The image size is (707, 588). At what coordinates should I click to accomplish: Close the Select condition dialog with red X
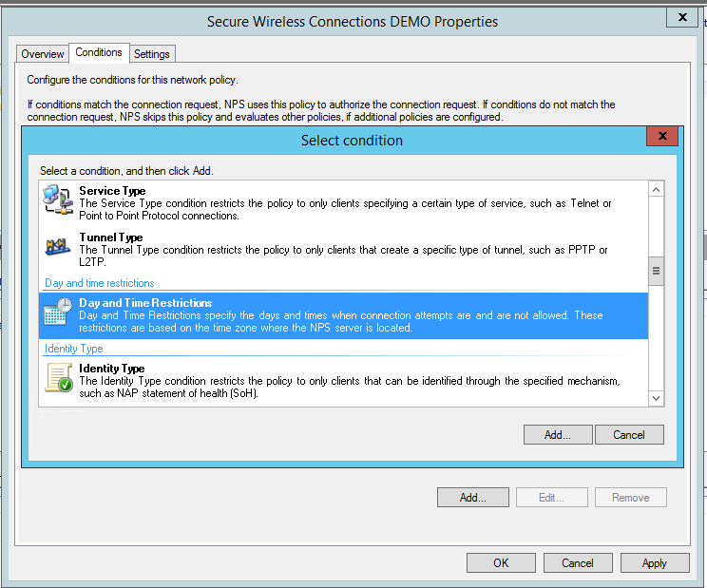(661, 137)
